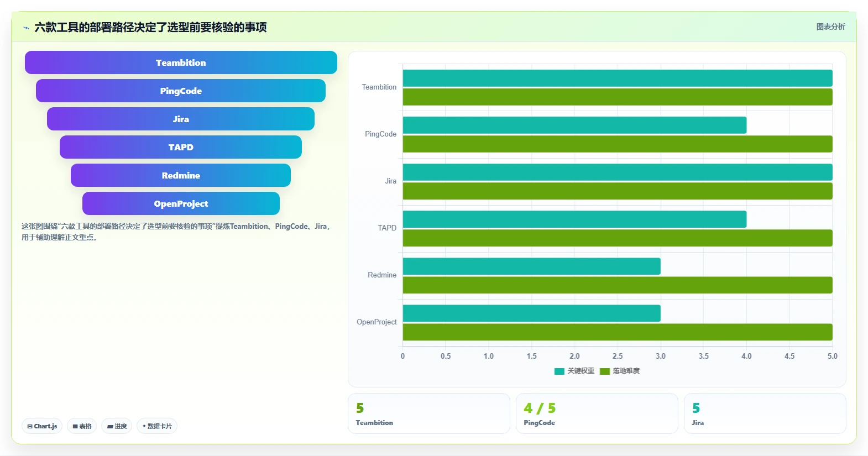This screenshot has height=456, width=868.
Task: Click the TAPD y-axis label in chart
Action: pos(387,228)
